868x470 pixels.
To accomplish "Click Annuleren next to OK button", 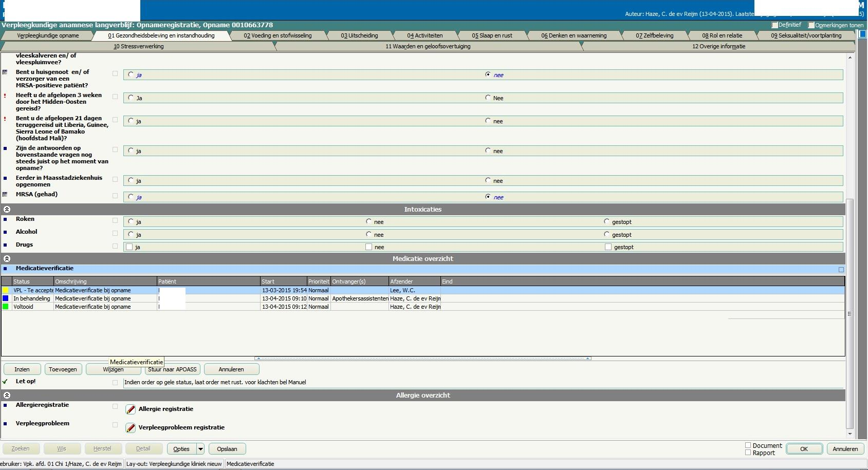I will point(845,449).
